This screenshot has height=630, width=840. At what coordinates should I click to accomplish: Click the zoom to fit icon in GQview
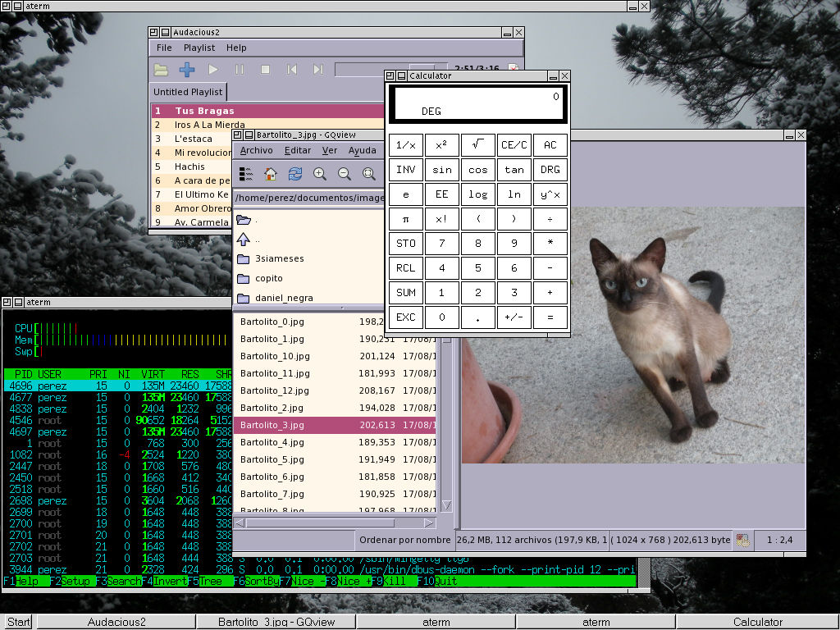point(368,174)
